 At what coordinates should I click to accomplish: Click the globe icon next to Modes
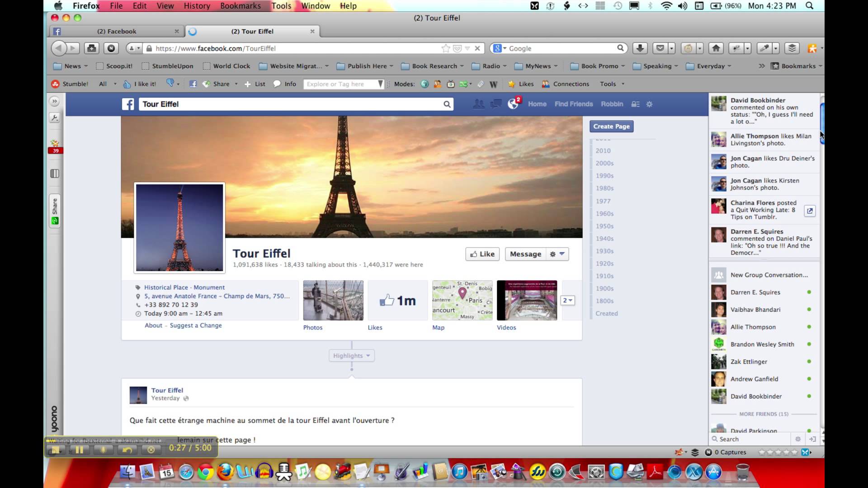click(x=425, y=84)
